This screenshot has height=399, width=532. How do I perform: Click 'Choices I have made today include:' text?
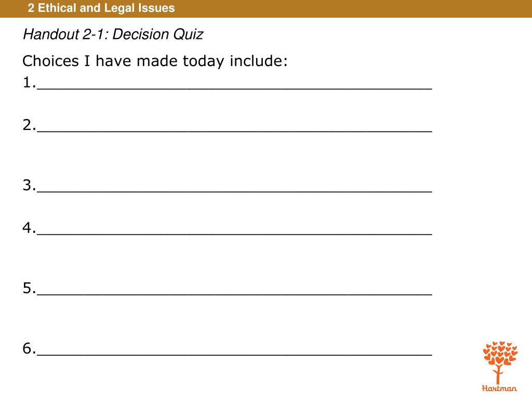155,61
